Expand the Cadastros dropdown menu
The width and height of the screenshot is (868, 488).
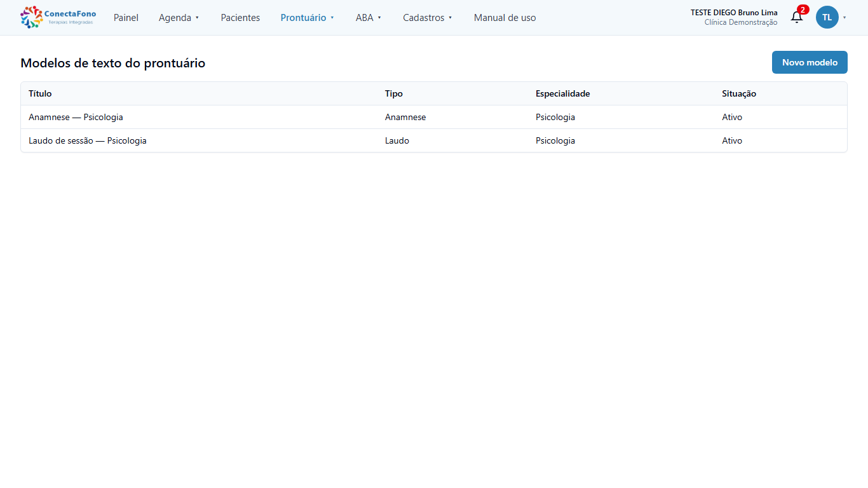[x=428, y=18]
